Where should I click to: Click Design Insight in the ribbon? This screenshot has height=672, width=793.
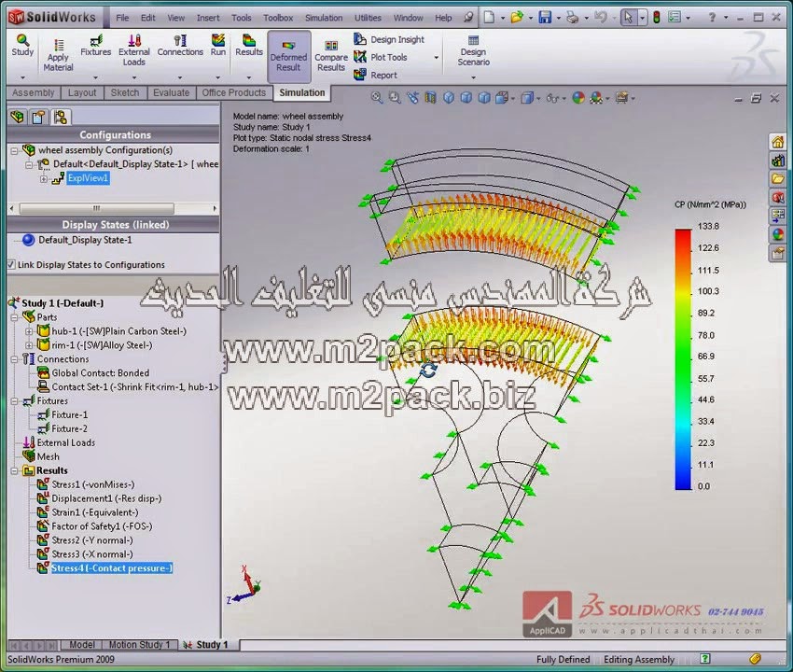pyautogui.click(x=389, y=39)
